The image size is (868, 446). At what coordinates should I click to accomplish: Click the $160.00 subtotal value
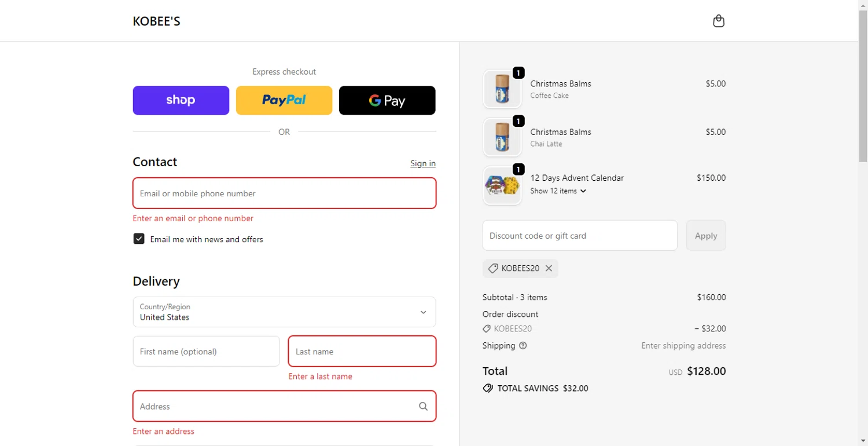coord(711,297)
